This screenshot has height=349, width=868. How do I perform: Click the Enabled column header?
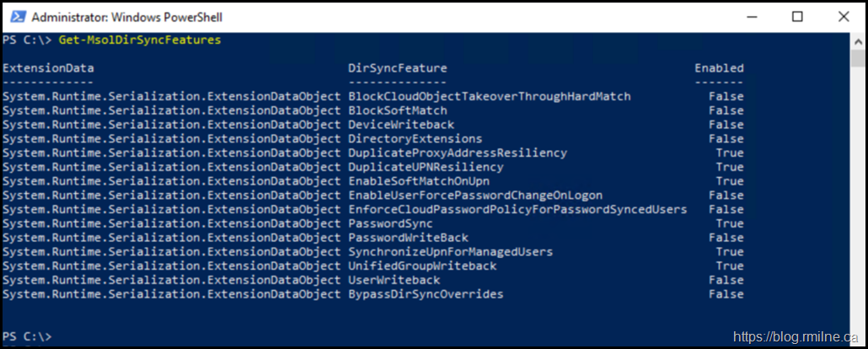719,68
